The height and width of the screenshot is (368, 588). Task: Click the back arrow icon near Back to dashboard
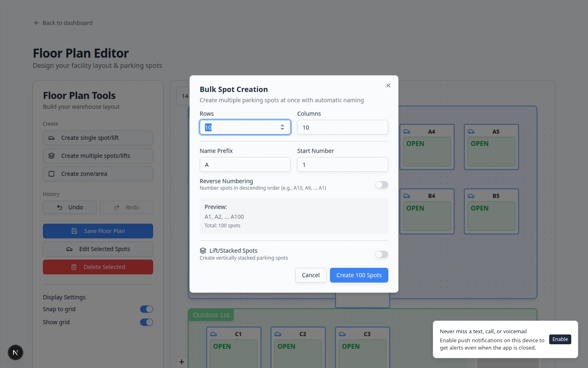(x=37, y=23)
